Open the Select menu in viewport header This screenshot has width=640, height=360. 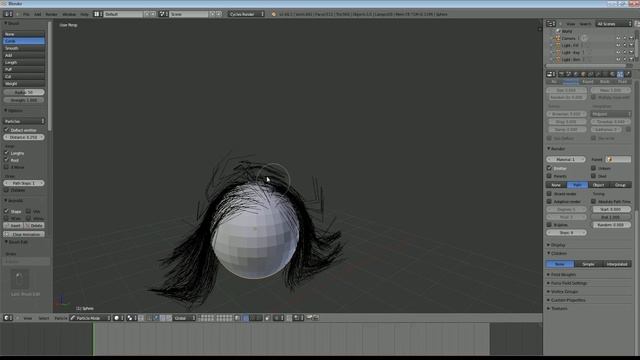44,318
